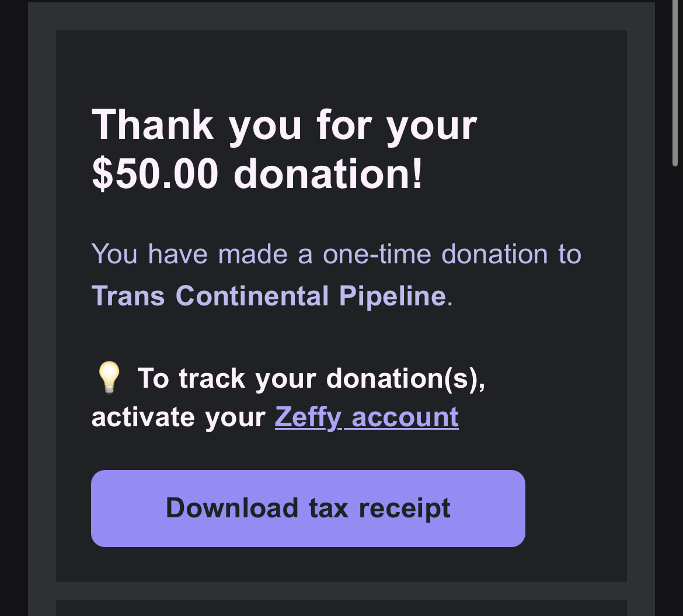Click the word "donation!" in the heading
This screenshot has width=683, height=616.
(x=328, y=174)
